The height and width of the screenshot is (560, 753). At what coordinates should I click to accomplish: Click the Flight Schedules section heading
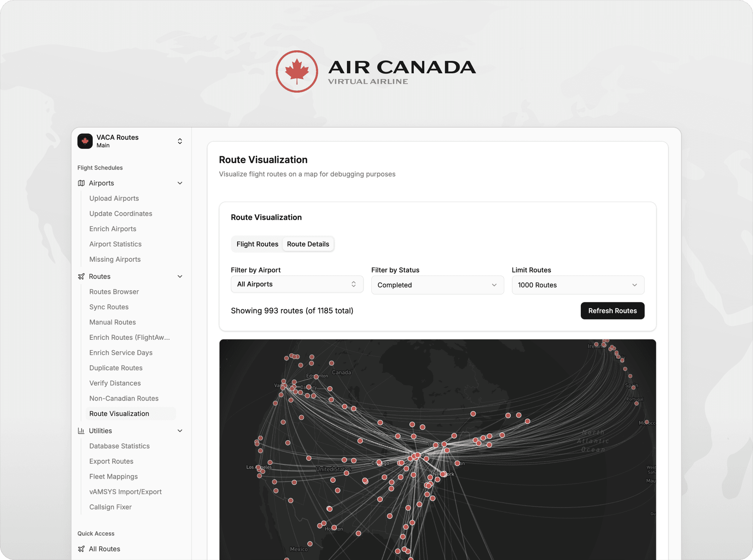click(100, 168)
